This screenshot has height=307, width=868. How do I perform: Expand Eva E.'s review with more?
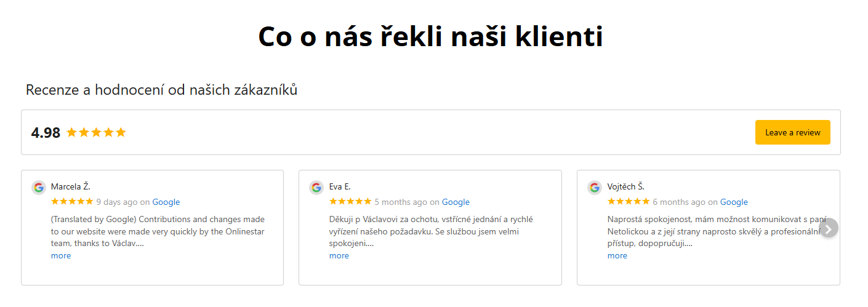coord(339,256)
